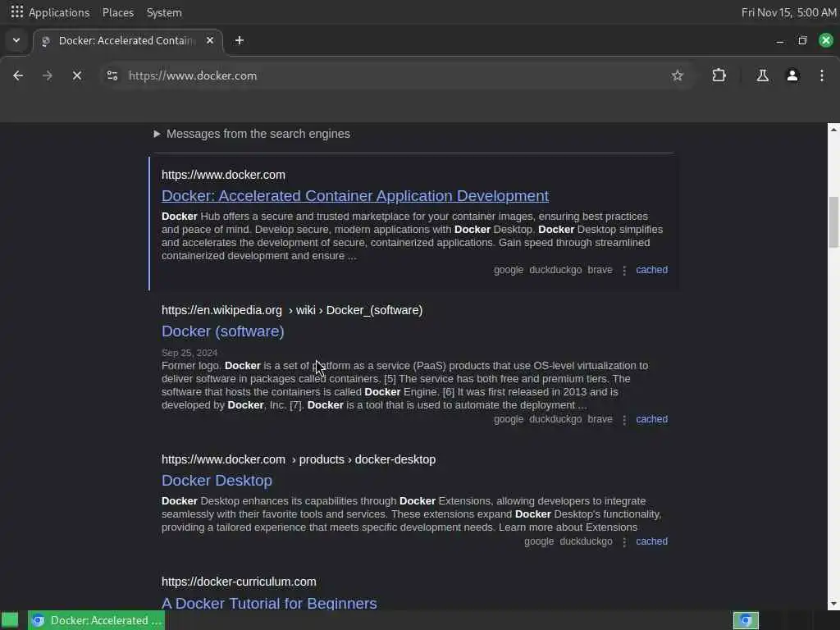Open more options dots for Docker Desktop result
The width and height of the screenshot is (840, 630).
624,542
